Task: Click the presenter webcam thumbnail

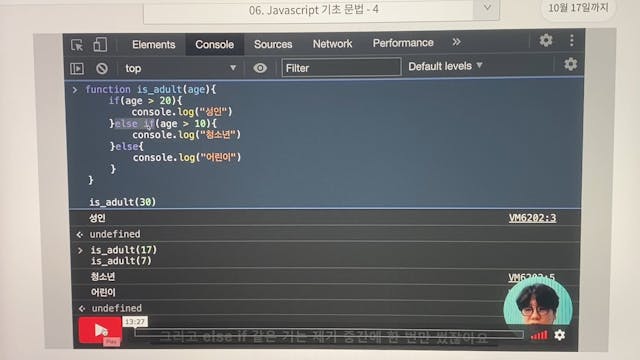Action: pyautogui.click(x=538, y=302)
